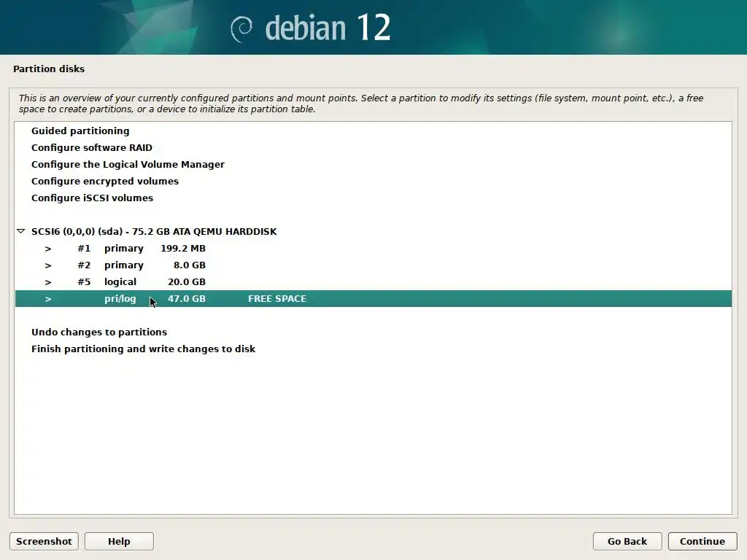Select partition #5 logical 20.0 GB
Viewport: 747px width, 560px height.
tap(373, 282)
